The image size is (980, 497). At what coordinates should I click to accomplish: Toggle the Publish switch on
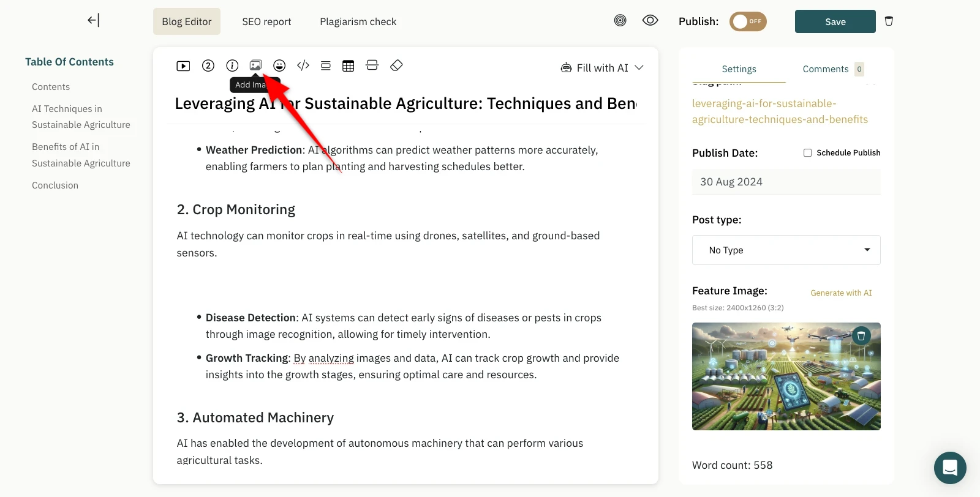pos(748,21)
